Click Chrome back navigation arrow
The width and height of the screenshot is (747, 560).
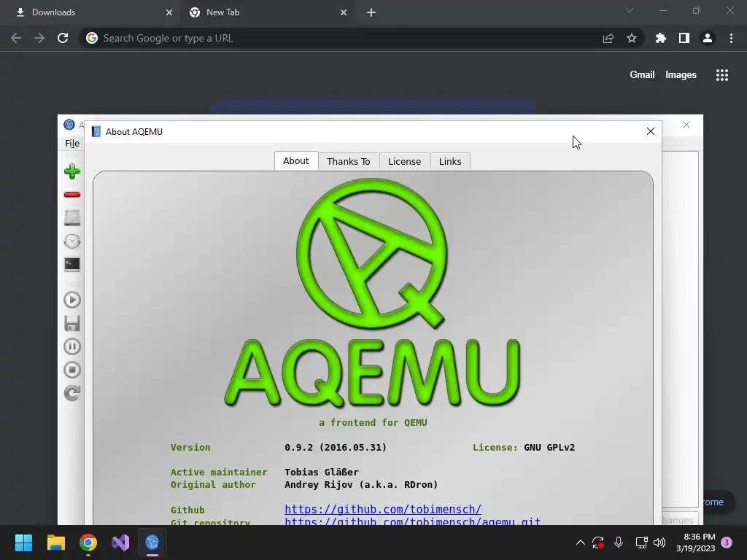[x=16, y=38]
